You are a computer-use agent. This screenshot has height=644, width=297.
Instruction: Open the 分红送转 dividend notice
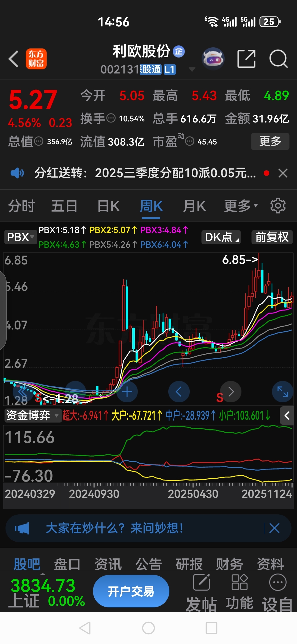pos(145,173)
